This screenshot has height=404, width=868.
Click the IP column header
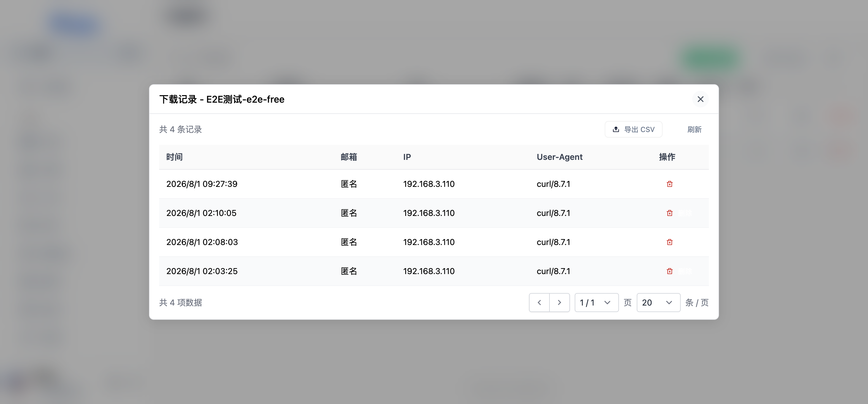(x=407, y=157)
